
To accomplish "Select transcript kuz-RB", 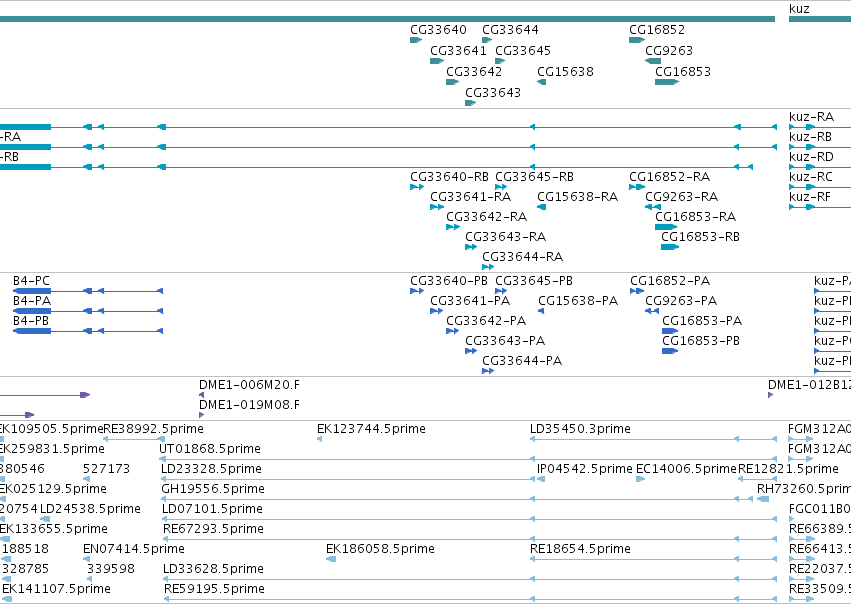I will [810, 137].
